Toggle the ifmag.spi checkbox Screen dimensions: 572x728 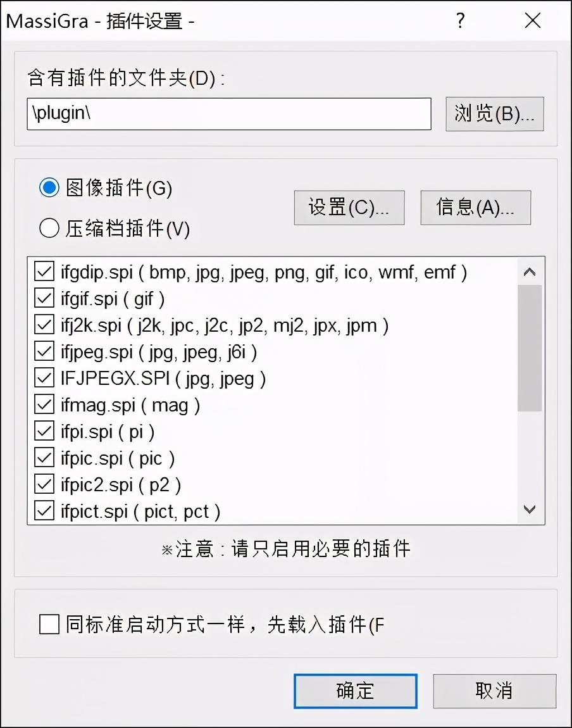tap(43, 405)
